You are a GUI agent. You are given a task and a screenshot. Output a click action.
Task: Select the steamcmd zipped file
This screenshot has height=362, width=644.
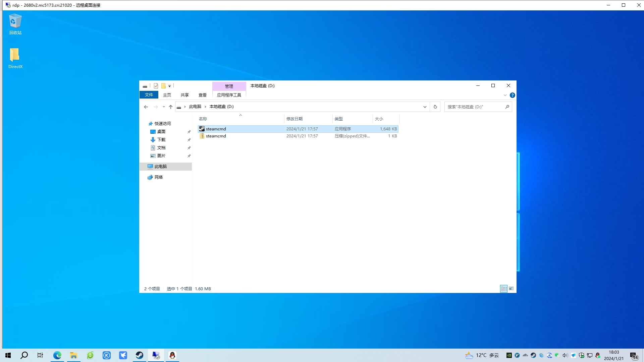coord(216,136)
